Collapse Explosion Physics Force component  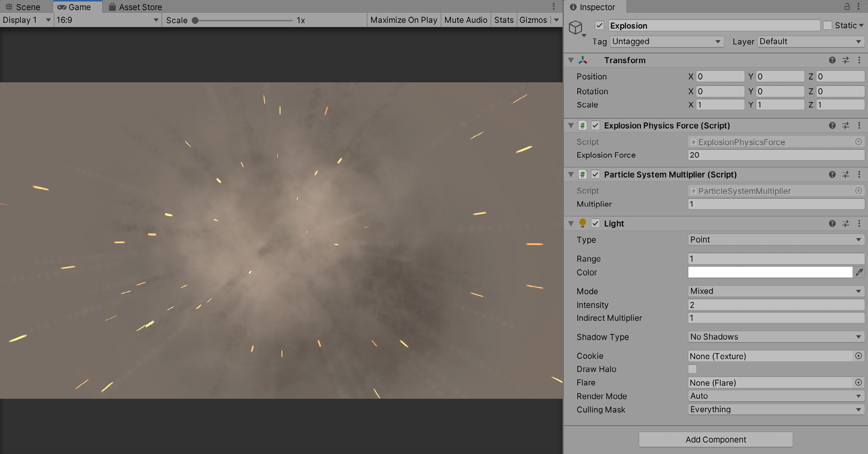point(571,126)
